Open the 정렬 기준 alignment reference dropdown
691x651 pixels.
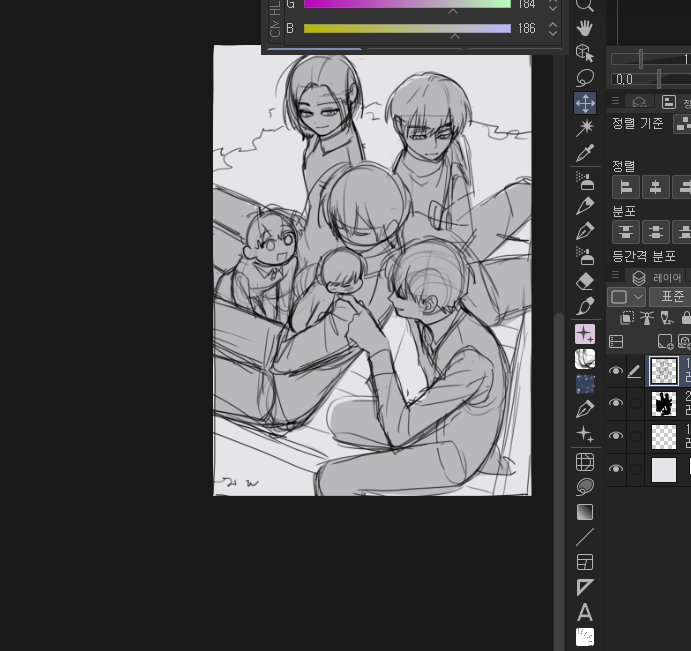click(x=683, y=123)
